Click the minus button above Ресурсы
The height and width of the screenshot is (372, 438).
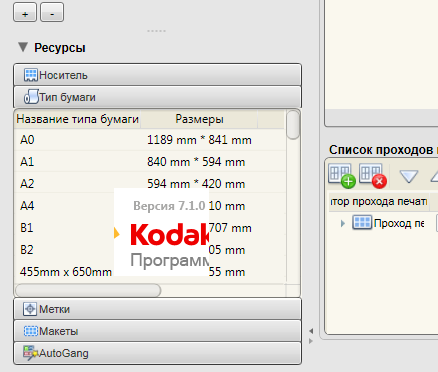coord(52,12)
